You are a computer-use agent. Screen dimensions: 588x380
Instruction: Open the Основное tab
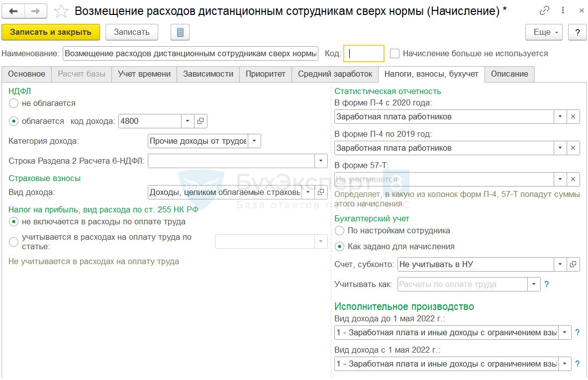[26, 74]
